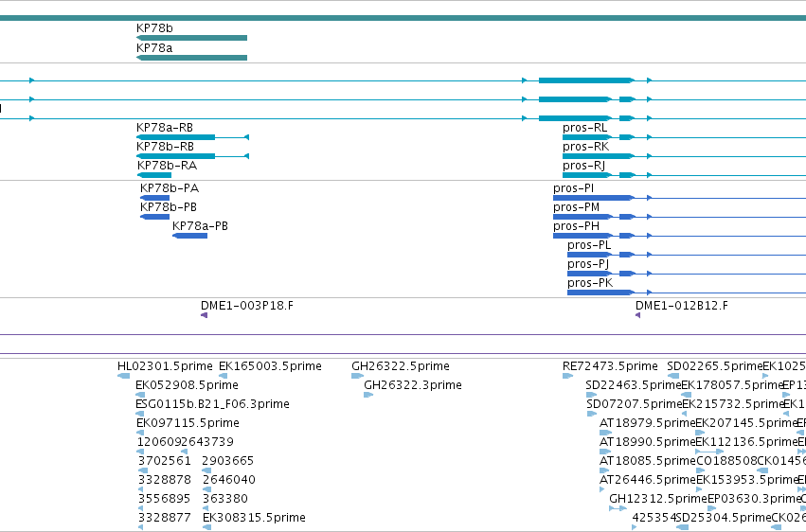Image resolution: width=806 pixels, height=532 pixels.
Task: Select the pros-RK transcript label
Action: click(585, 147)
